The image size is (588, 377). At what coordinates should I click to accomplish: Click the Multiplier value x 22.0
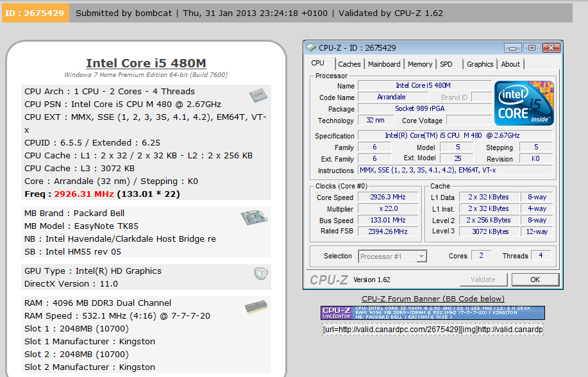click(x=388, y=208)
